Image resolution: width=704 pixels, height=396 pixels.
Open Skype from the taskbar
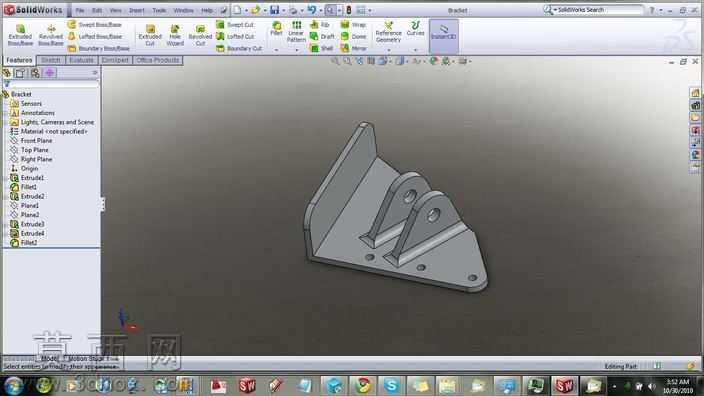(391, 385)
